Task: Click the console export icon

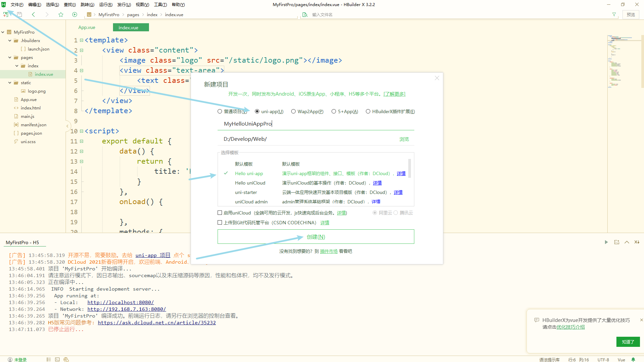Action: (x=617, y=242)
